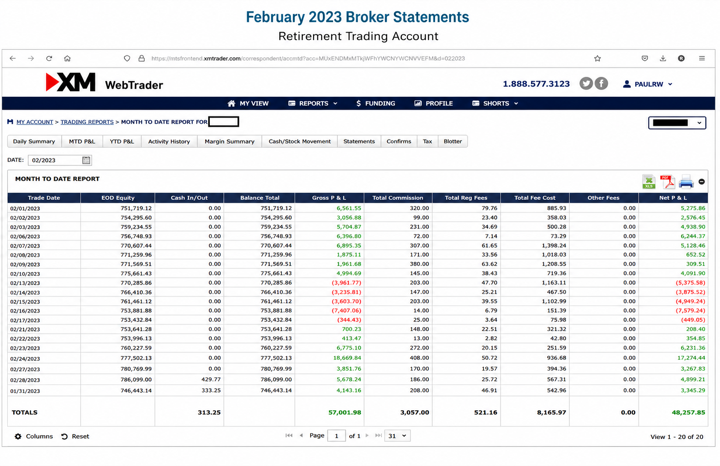Viewport: 720px width, 466px height.
Task: Click the DATE input field 02/2023
Action: tap(60, 160)
